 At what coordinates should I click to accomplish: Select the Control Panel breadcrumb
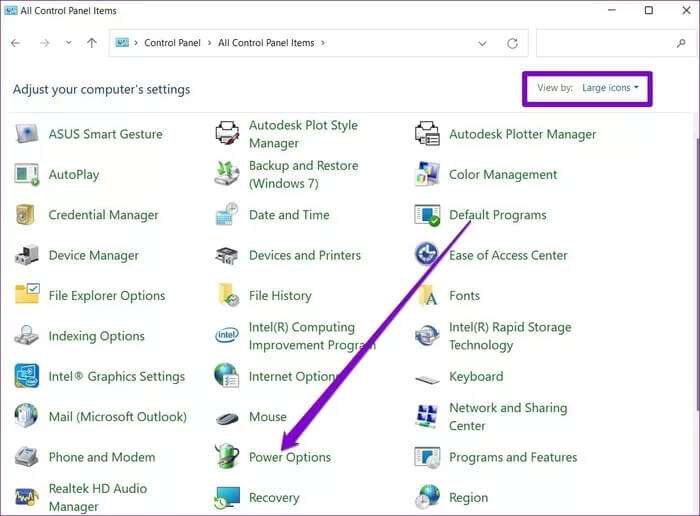pos(172,43)
